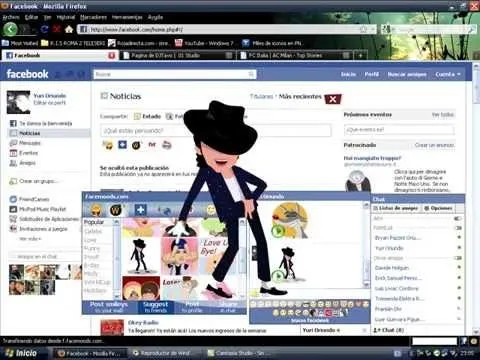Open the Cuenta dropdown menu
The width and height of the screenshot is (480, 360).
[x=448, y=74]
